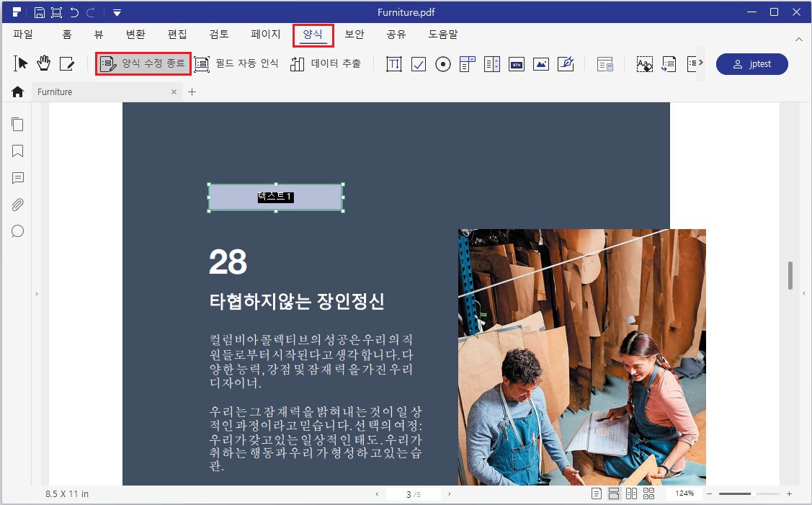Screen dimensions: 812x505
Task: Add an image form field
Action: click(x=540, y=64)
